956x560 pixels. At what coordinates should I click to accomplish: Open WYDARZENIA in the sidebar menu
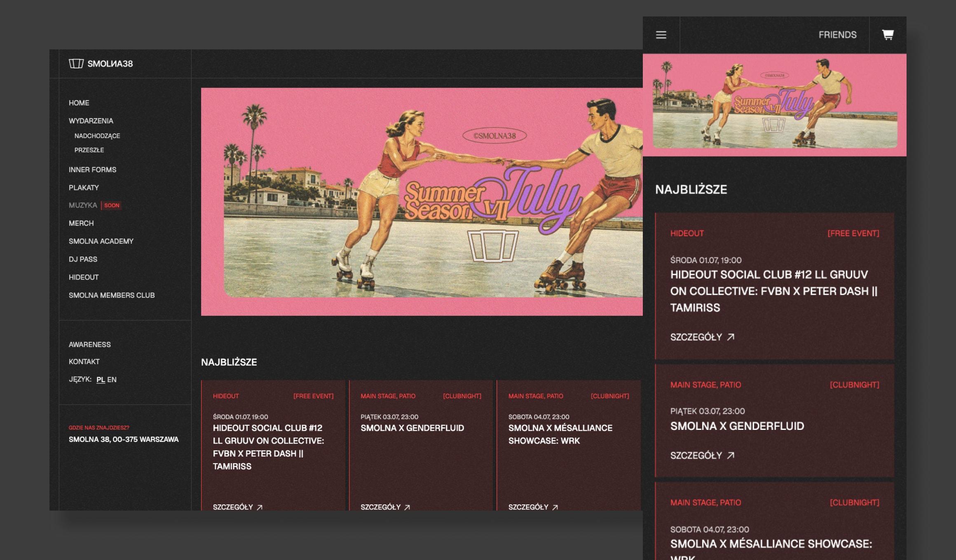[91, 121]
